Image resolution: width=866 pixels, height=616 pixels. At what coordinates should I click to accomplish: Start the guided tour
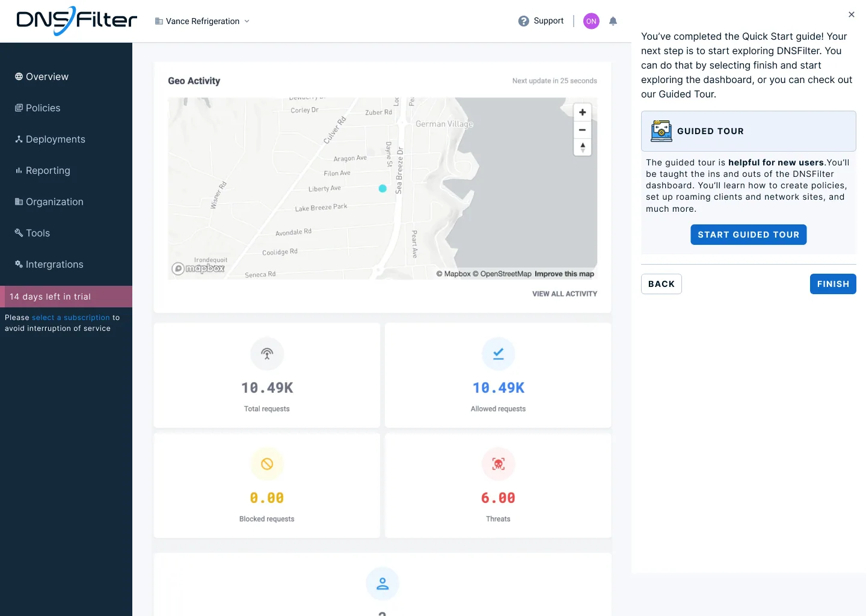[748, 235]
